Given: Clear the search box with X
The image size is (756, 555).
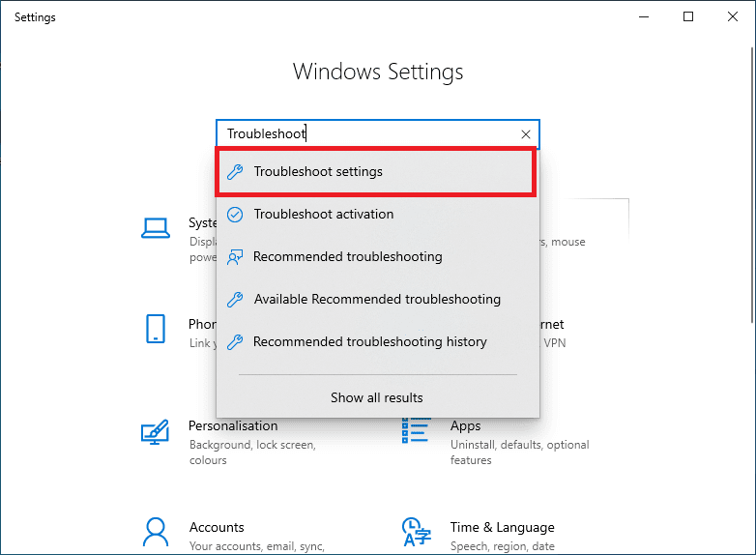Looking at the screenshot, I should (526, 134).
